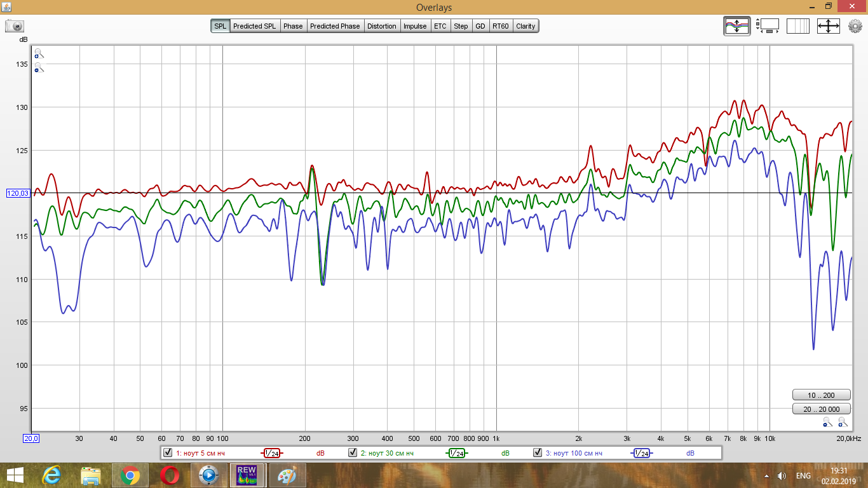This screenshot has width=868, height=488.
Task: Open Google Chrome from the taskbar
Action: pos(130,475)
